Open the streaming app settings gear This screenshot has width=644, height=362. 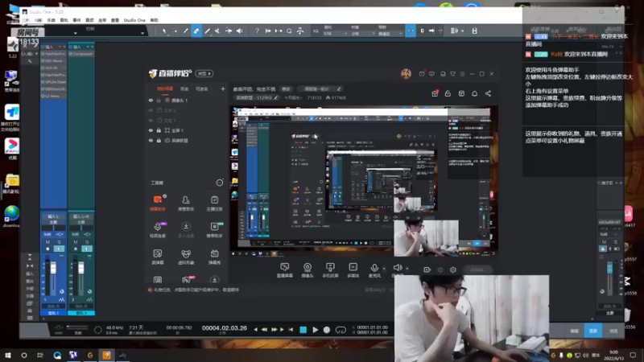click(453, 269)
